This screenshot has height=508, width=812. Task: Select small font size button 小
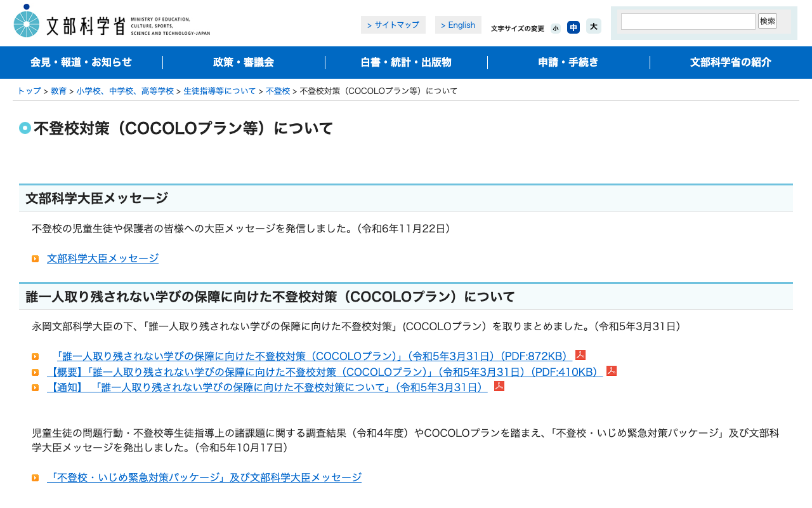point(556,28)
